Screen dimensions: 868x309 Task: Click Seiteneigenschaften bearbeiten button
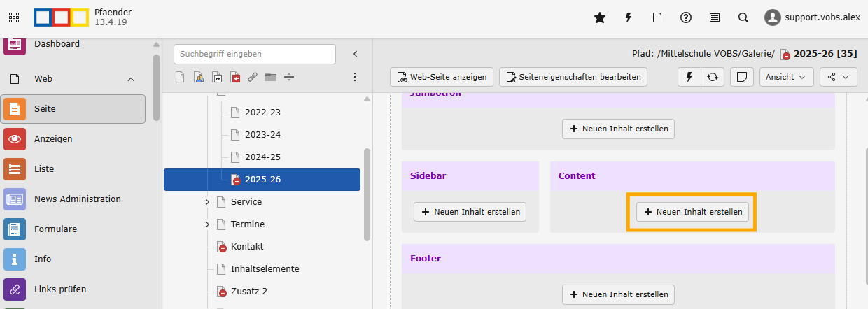(x=573, y=77)
